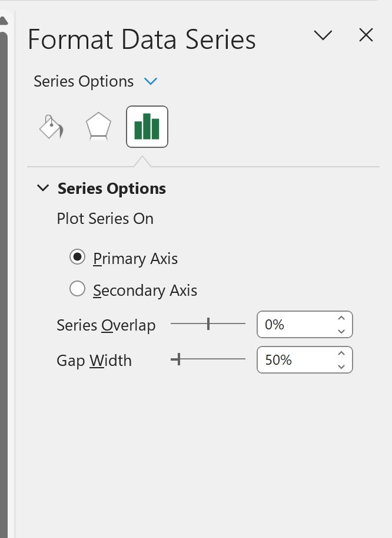This screenshot has height=538, width=392.
Task: Click the Primary Axis radio button label
Action: tap(135, 258)
